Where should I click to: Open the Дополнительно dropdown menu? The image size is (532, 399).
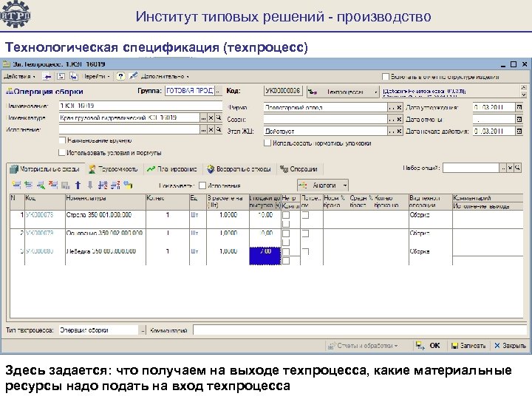[165, 76]
